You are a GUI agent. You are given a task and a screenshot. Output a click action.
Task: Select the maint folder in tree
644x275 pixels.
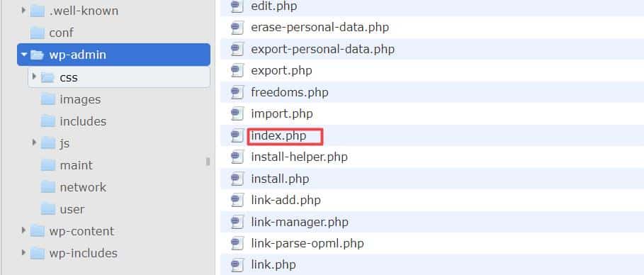[76, 165]
